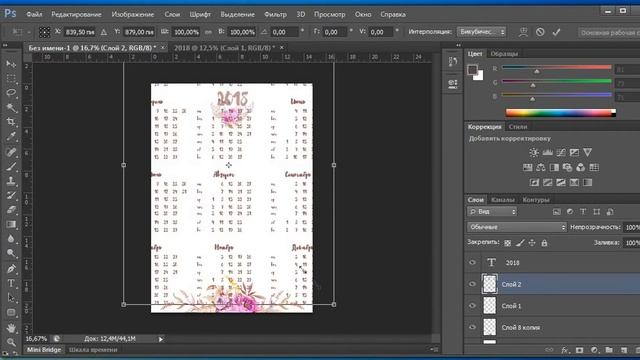Select the Magic Wand tool

coord(11,107)
